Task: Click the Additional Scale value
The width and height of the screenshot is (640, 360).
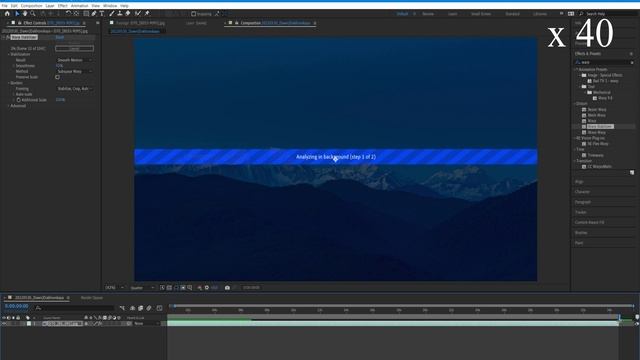Action: coord(60,100)
